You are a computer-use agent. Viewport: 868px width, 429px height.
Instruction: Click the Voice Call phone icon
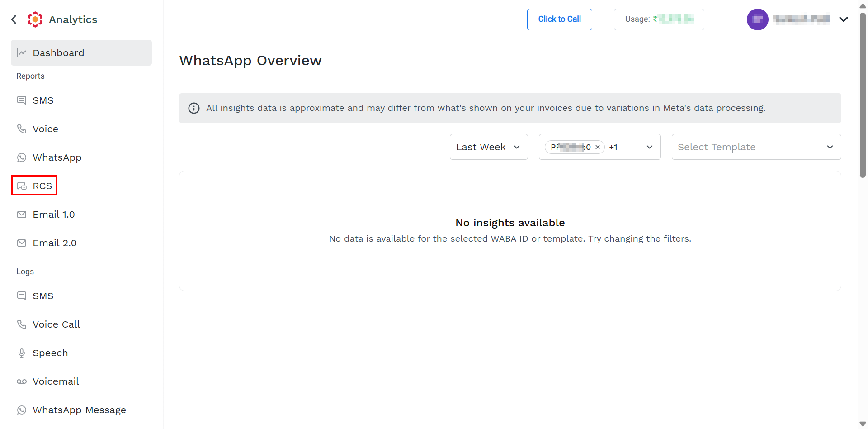(22, 324)
